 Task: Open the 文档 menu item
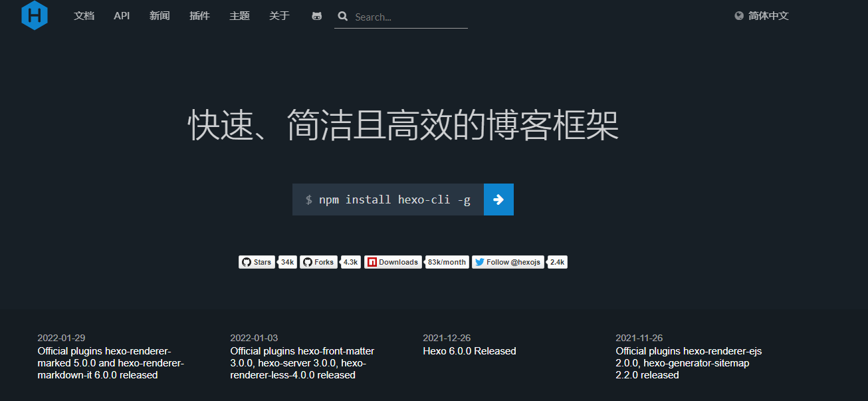pyautogui.click(x=84, y=16)
